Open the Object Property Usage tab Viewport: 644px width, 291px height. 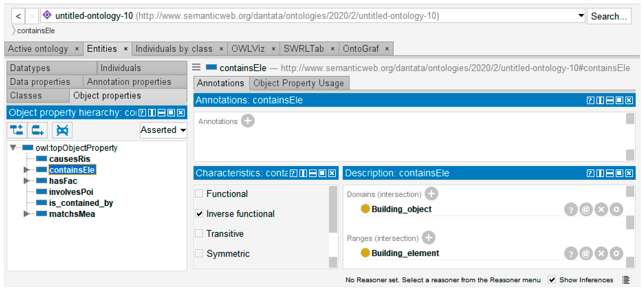point(299,83)
